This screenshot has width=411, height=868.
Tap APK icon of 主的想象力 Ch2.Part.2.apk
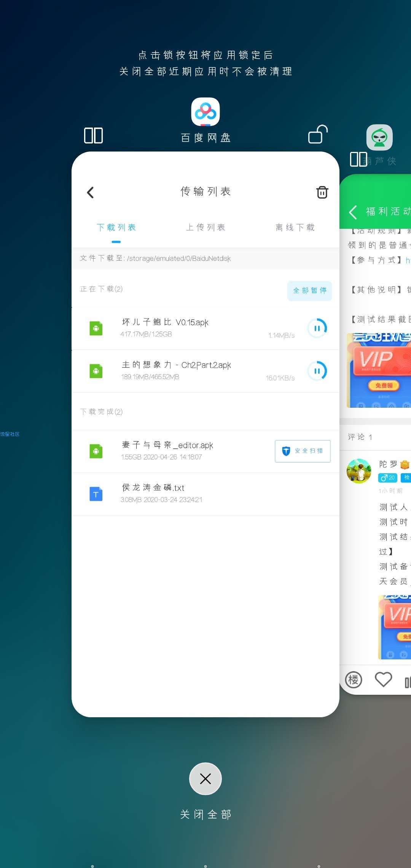[x=96, y=371]
